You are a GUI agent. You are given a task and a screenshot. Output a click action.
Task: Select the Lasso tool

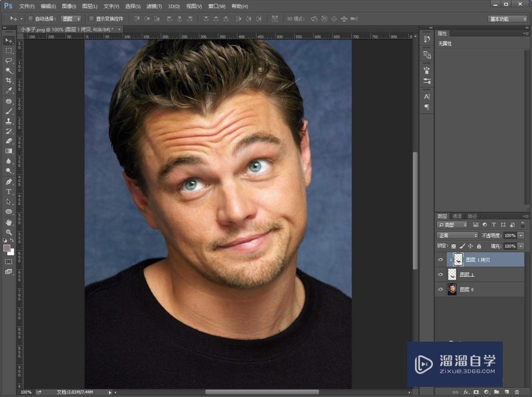[9, 61]
